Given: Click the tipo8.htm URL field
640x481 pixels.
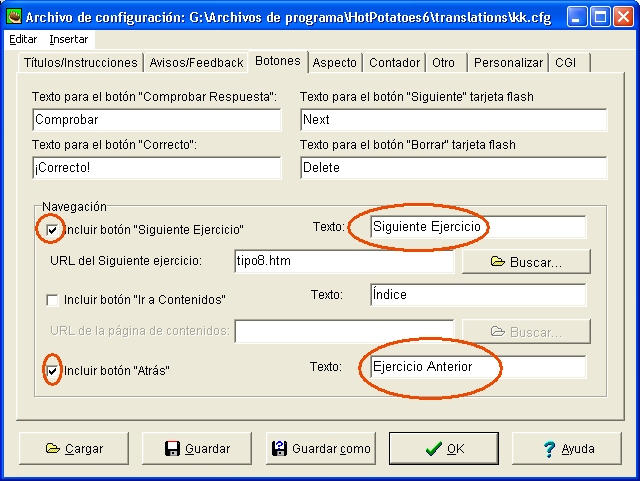Looking at the screenshot, I should [343, 262].
